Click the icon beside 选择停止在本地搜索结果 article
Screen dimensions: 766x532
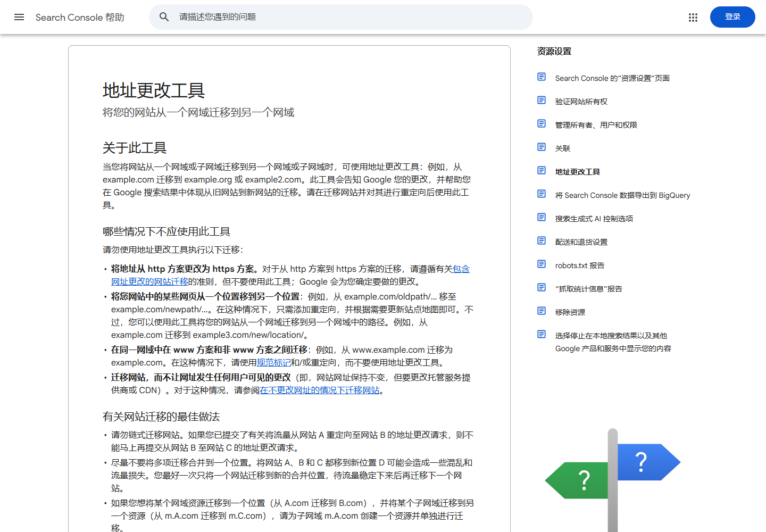[542, 335]
